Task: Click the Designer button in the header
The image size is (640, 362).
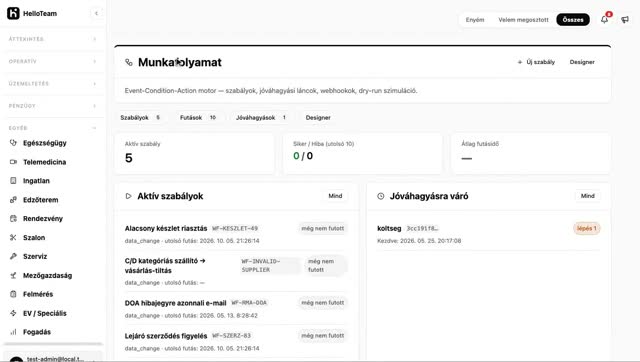Action: coord(582,62)
